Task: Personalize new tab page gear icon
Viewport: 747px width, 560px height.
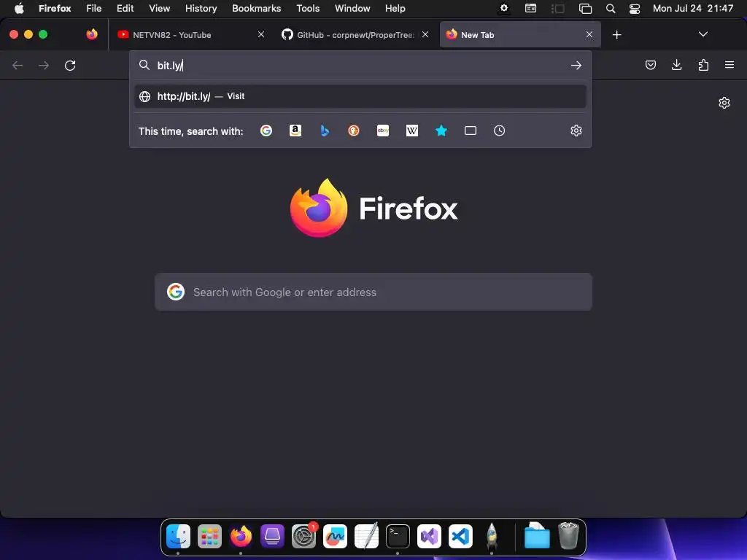Action: 724,103
